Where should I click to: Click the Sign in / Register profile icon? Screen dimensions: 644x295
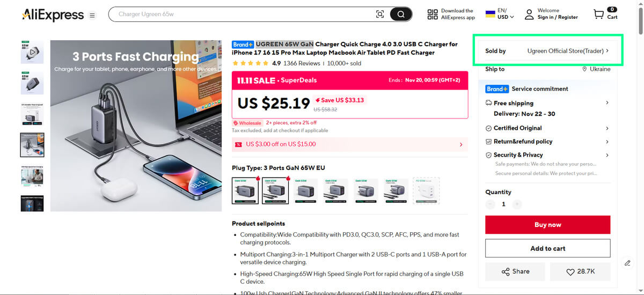click(x=529, y=14)
